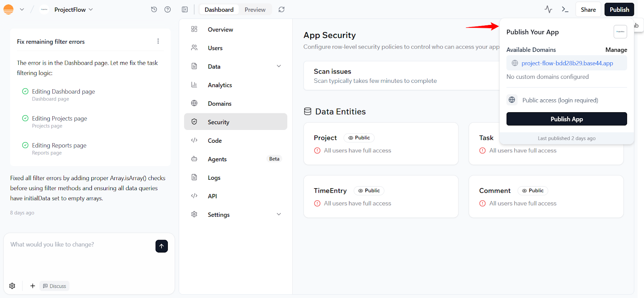Click the Publish button in the top bar
Screen dimensions: 644x298
tap(619, 10)
